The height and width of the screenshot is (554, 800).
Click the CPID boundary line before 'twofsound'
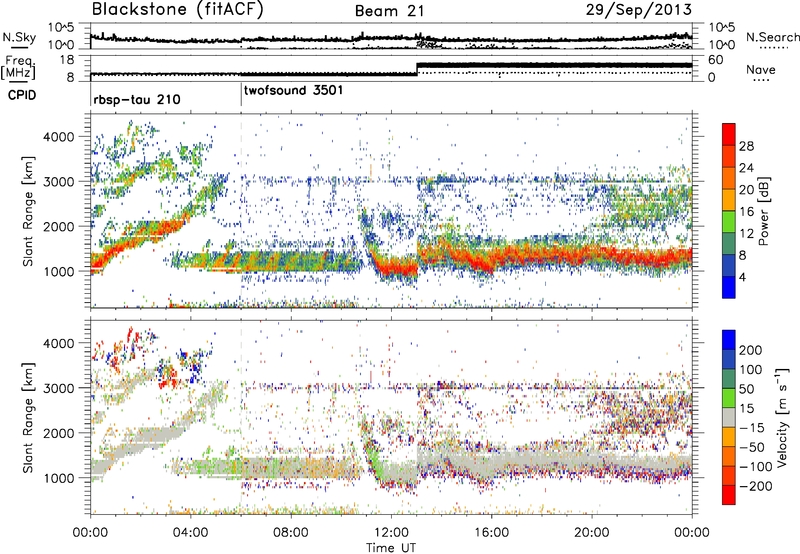coord(241,93)
